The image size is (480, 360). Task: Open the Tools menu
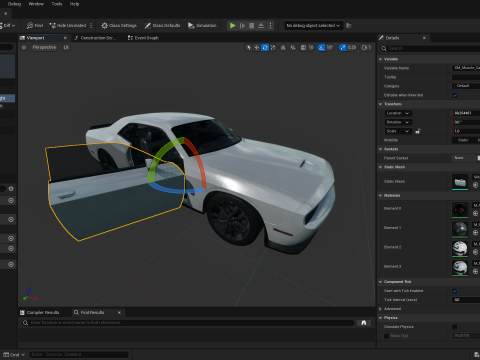point(57,4)
